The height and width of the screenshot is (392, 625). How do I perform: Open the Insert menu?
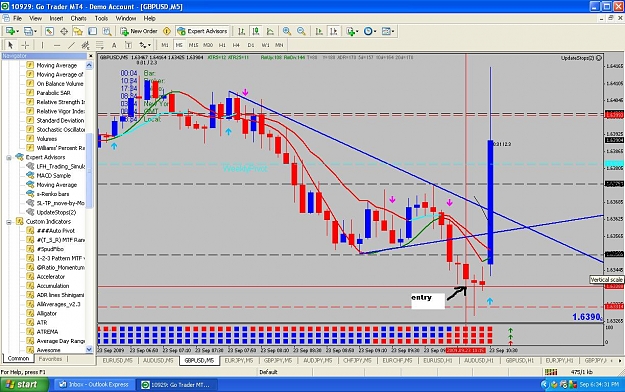56,18
